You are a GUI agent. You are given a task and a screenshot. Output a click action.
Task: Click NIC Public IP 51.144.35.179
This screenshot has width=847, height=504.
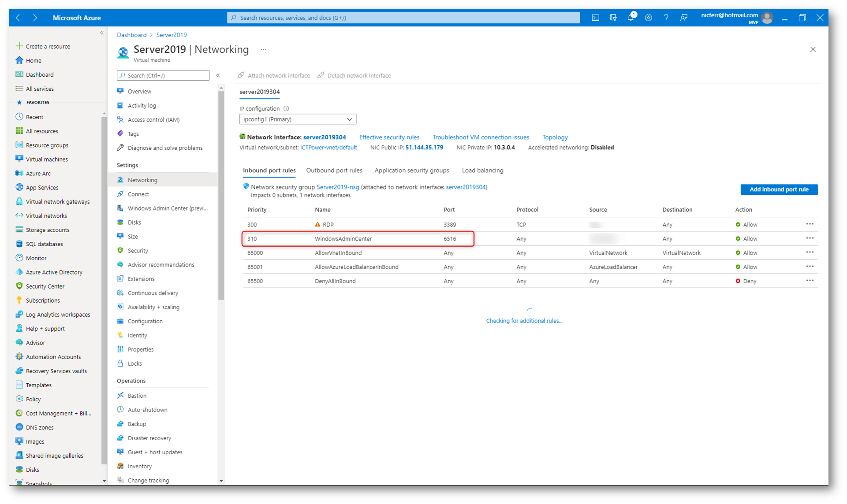tap(424, 148)
